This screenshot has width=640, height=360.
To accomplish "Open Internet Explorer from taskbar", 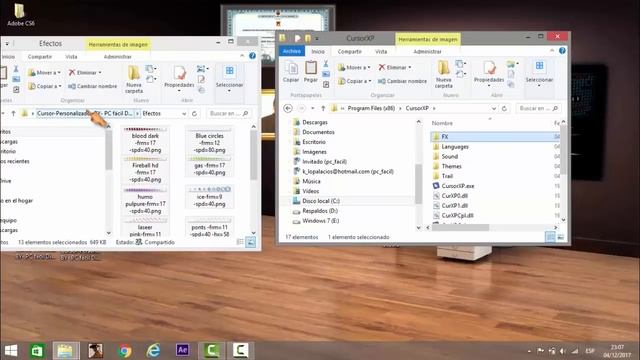I will (153, 350).
